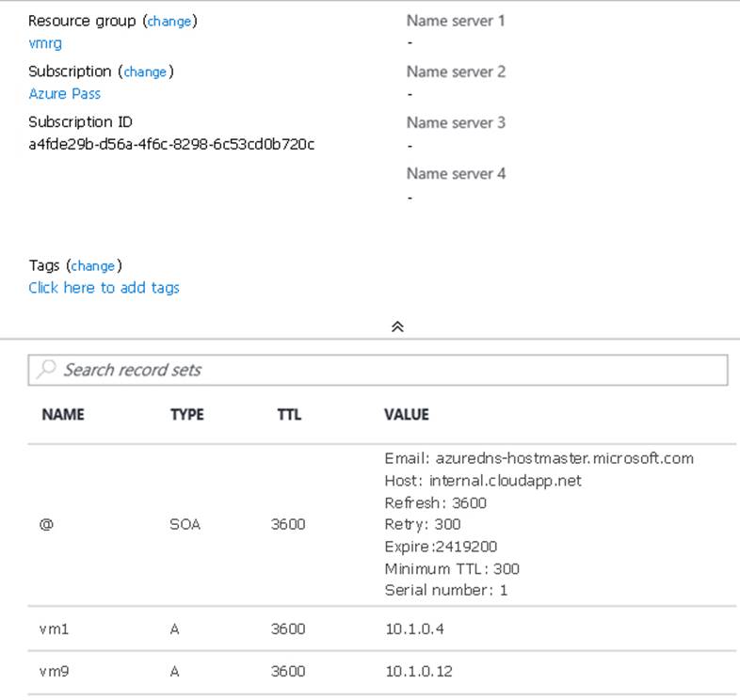740x700 pixels.
Task: Click the VALUE column header
Action: (406, 414)
